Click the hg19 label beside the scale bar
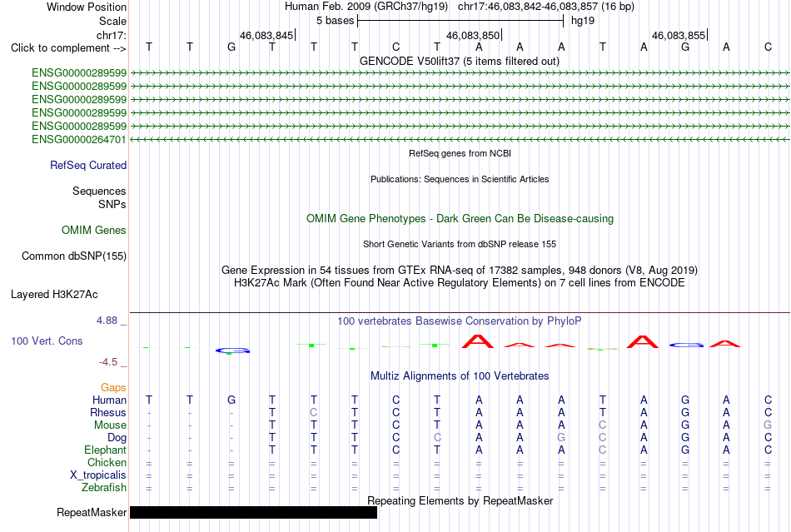Screen dimensions: 791x532 coord(583,21)
